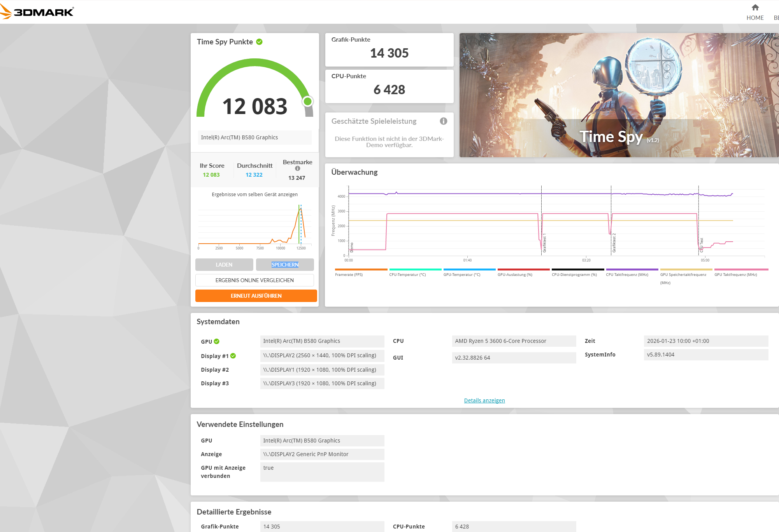Click the CPU Test marker in the monitoring chart

tap(702, 245)
